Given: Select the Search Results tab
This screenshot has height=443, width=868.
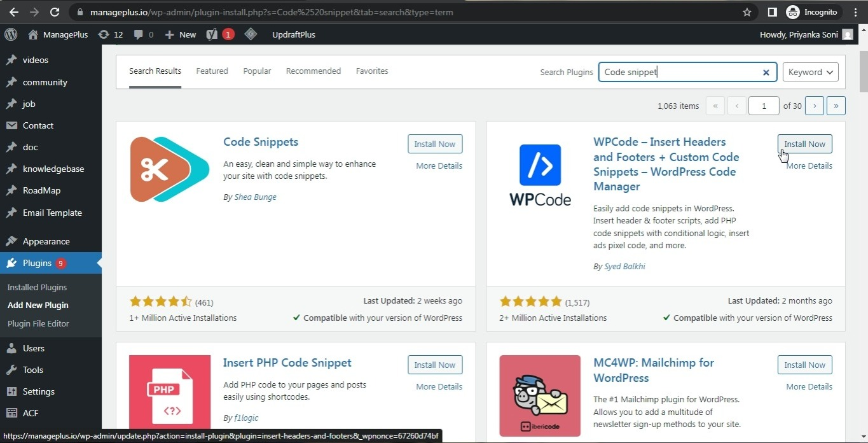Looking at the screenshot, I should pos(155,71).
